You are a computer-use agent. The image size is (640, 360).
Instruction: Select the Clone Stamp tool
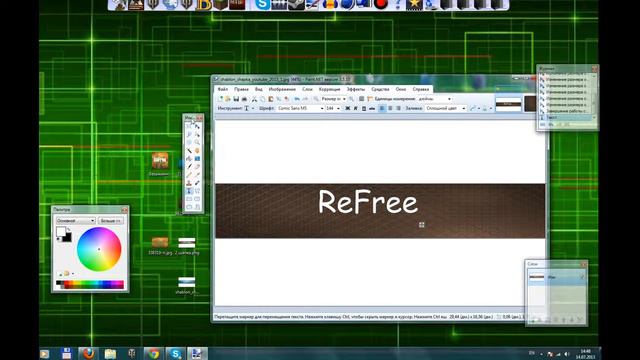189,183
